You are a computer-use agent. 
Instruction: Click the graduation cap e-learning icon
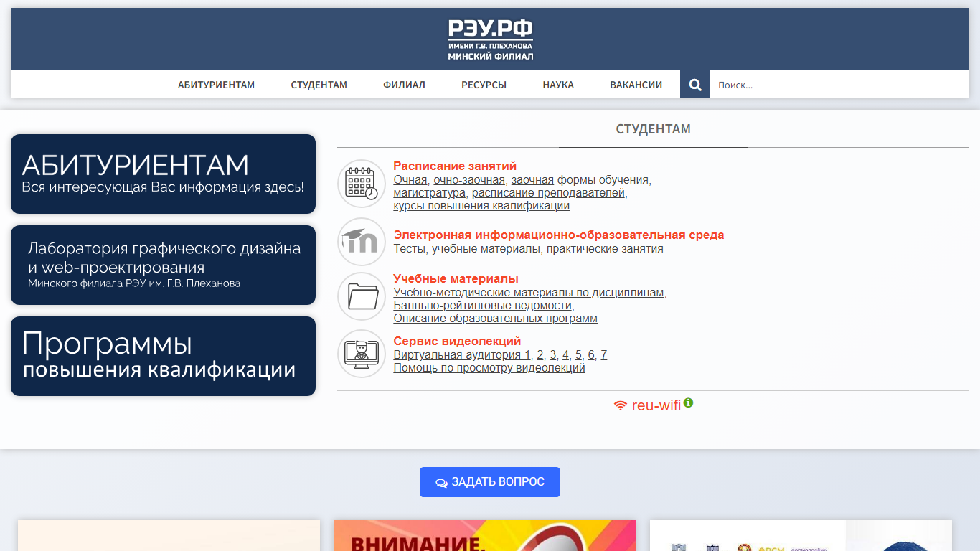(362, 242)
